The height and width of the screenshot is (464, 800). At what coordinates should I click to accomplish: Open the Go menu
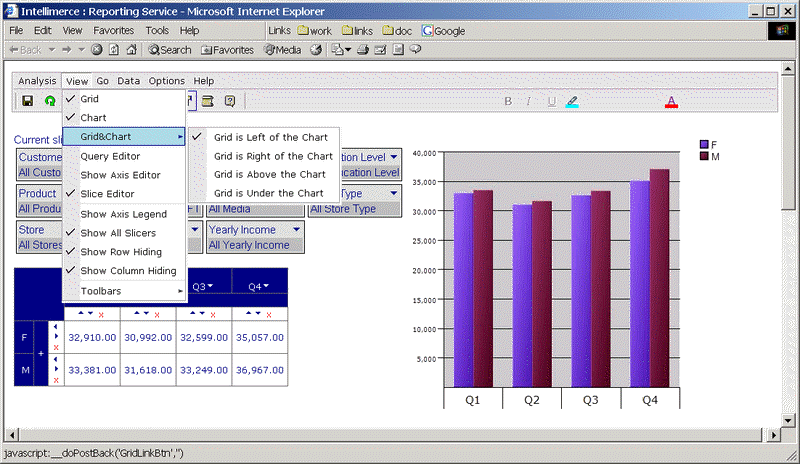click(103, 81)
